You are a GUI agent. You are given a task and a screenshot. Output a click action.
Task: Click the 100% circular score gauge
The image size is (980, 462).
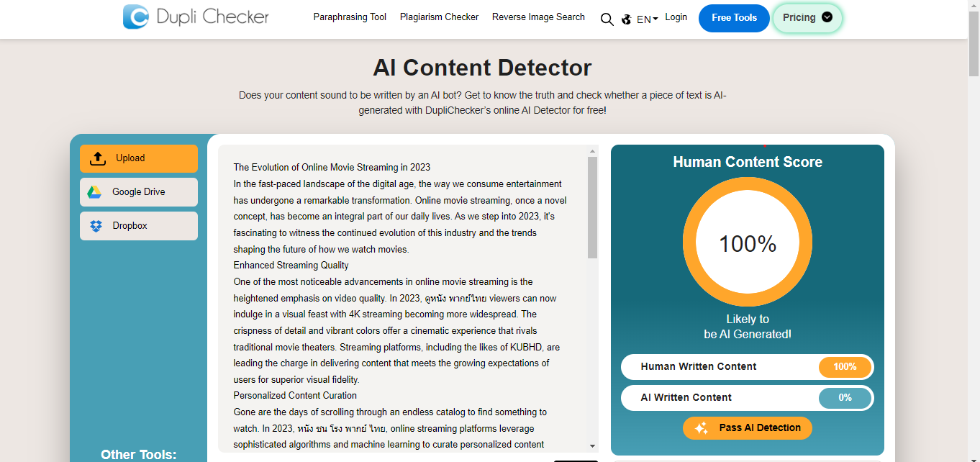(748, 243)
